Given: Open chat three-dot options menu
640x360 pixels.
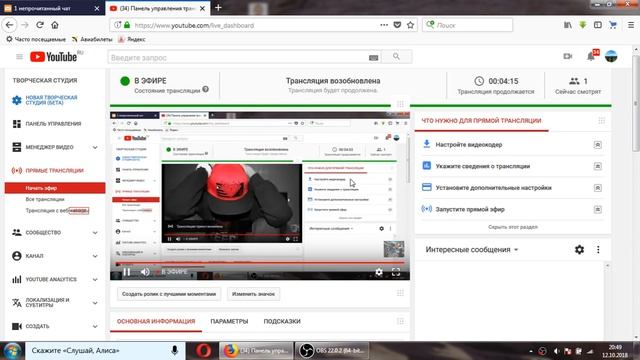Looking at the screenshot, I should (x=598, y=249).
